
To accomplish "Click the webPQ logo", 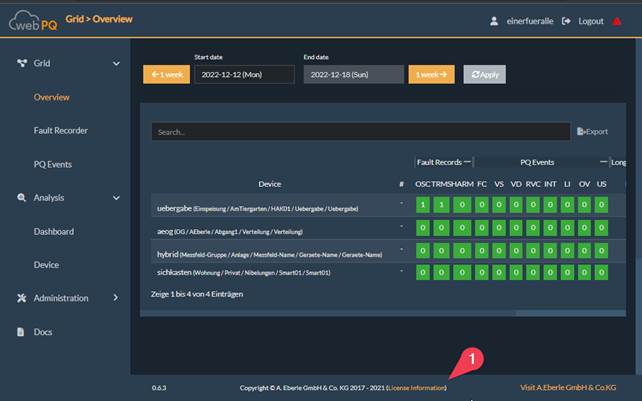I will [33, 21].
